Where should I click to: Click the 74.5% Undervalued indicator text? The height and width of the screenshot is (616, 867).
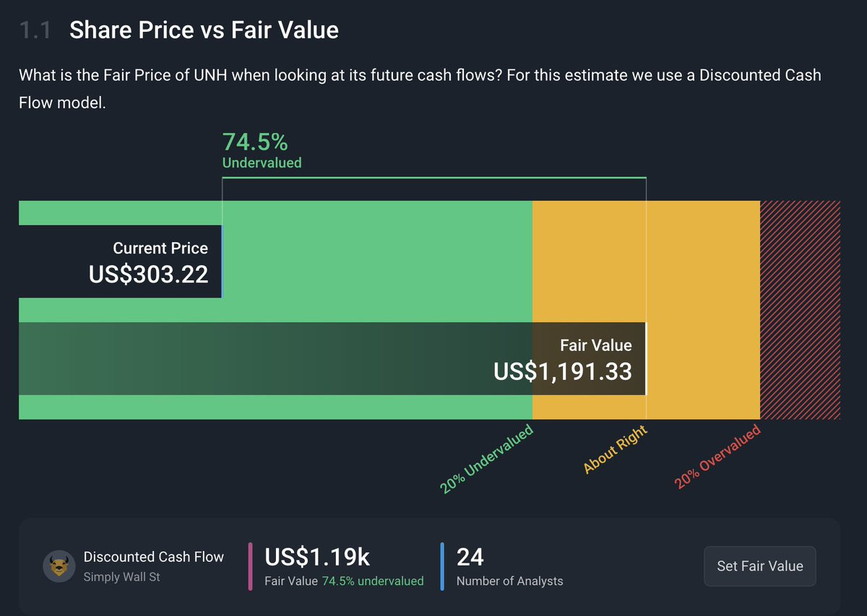[262, 150]
